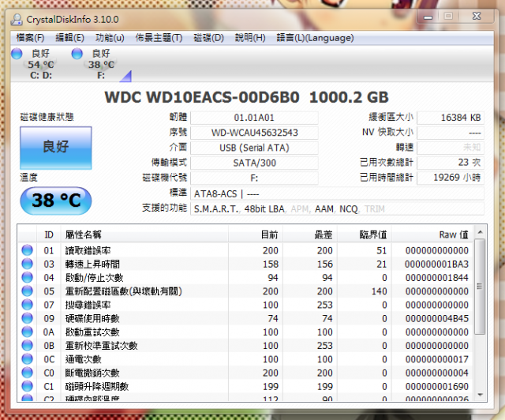This screenshot has width=505, height=420.
Task: Click the CrystalDiskInfo title bar app icon
Action: (16, 19)
